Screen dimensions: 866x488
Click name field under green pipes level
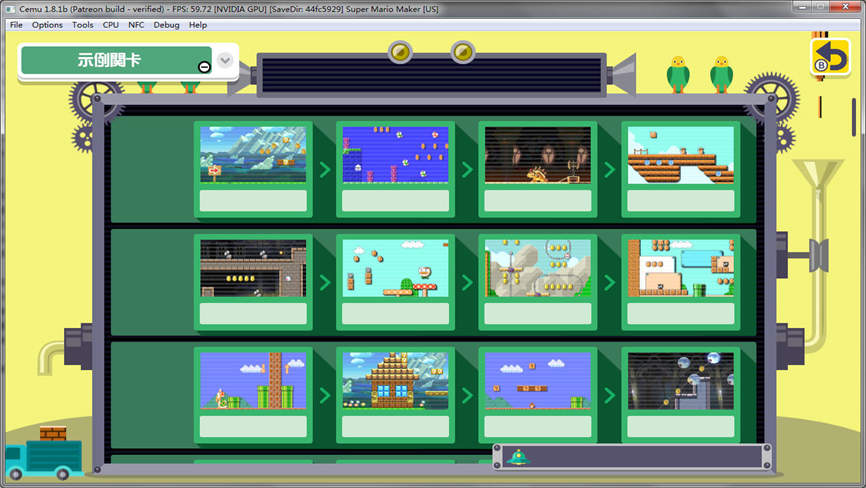[x=253, y=426]
